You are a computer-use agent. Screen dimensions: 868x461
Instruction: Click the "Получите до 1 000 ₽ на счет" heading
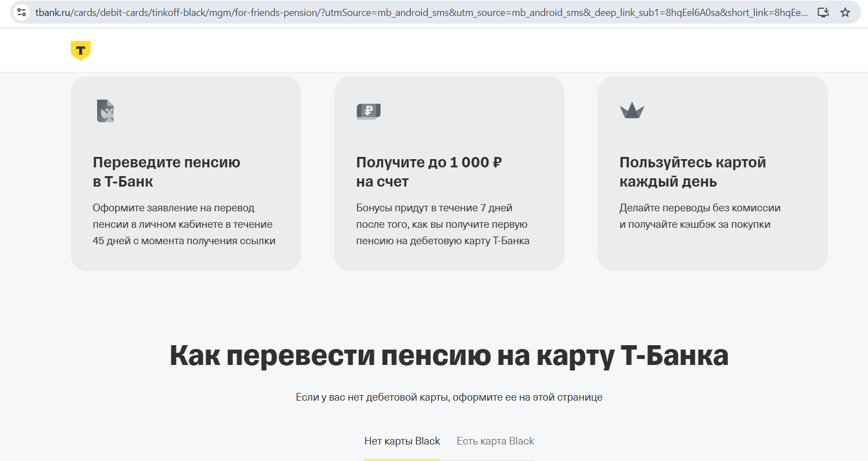click(429, 172)
